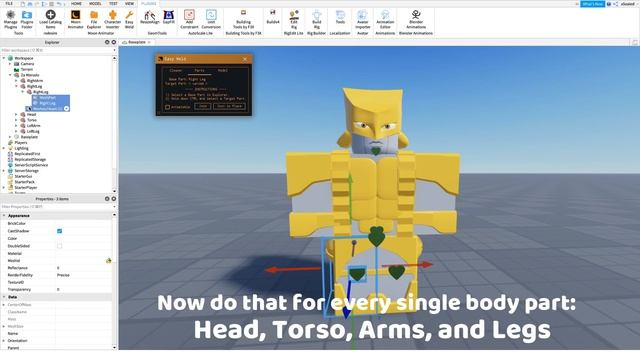Click the Load Catalog Items plugin

pyautogui.click(x=50, y=20)
